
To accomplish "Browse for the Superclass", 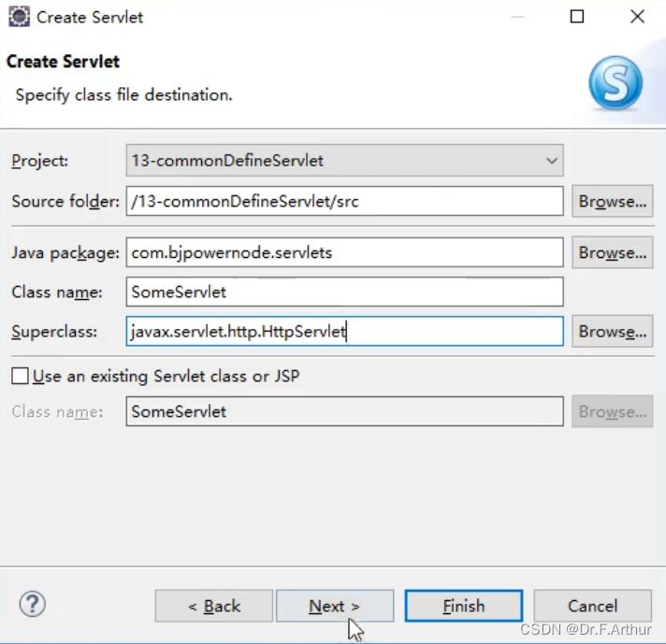I will [612, 331].
